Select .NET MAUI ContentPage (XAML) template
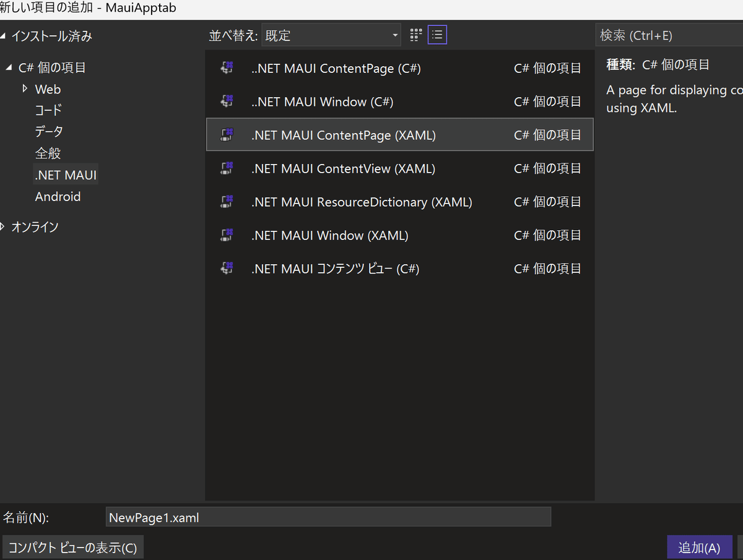The image size is (743, 560). coord(399,135)
